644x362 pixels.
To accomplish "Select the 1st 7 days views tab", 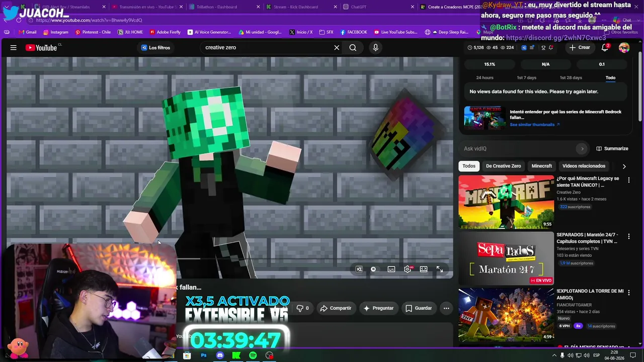I will (527, 78).
